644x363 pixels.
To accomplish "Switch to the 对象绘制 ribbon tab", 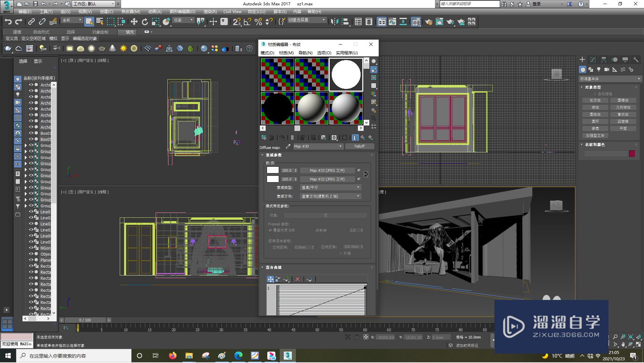I will coord(100,32).
